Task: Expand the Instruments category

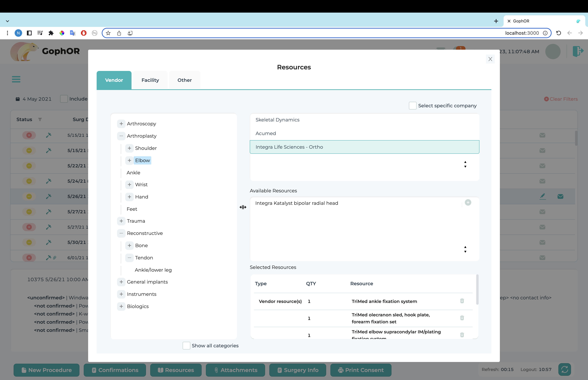Action: pos(121,294)
